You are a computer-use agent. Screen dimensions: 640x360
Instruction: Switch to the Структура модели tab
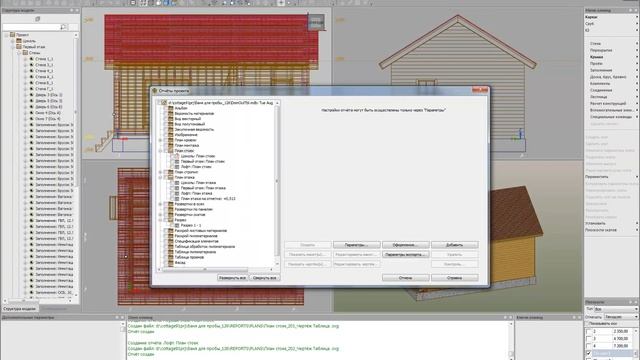pyautogui.click(x=20, y=309)
